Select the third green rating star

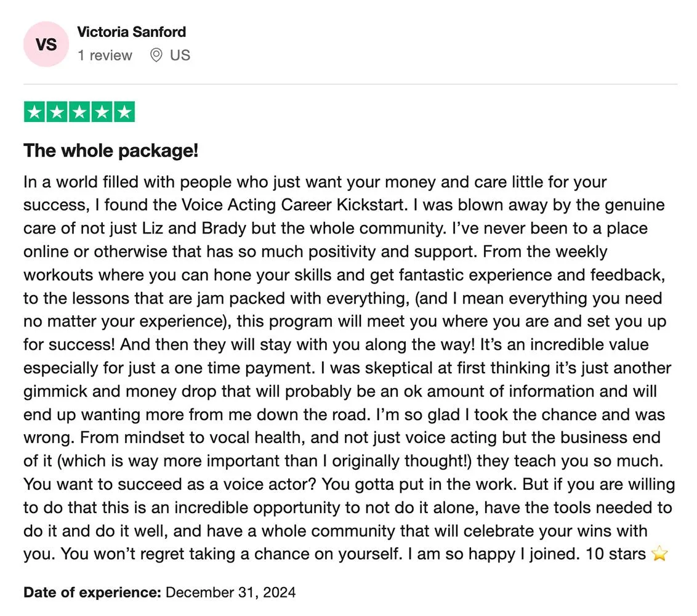[79, 112]
